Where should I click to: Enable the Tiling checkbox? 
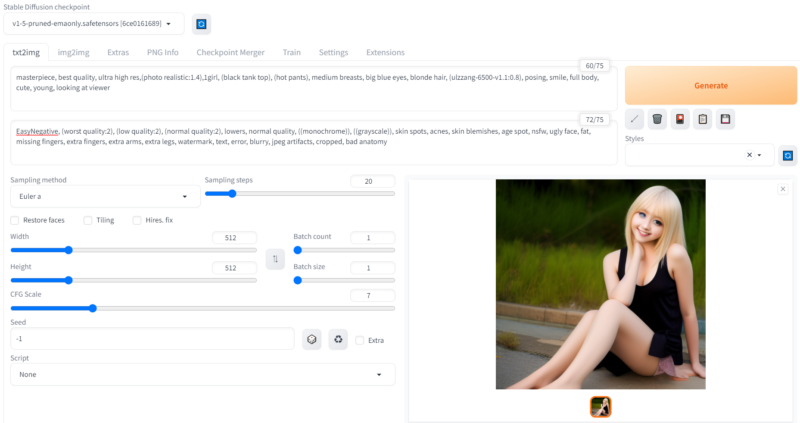[x=88, y=220]
